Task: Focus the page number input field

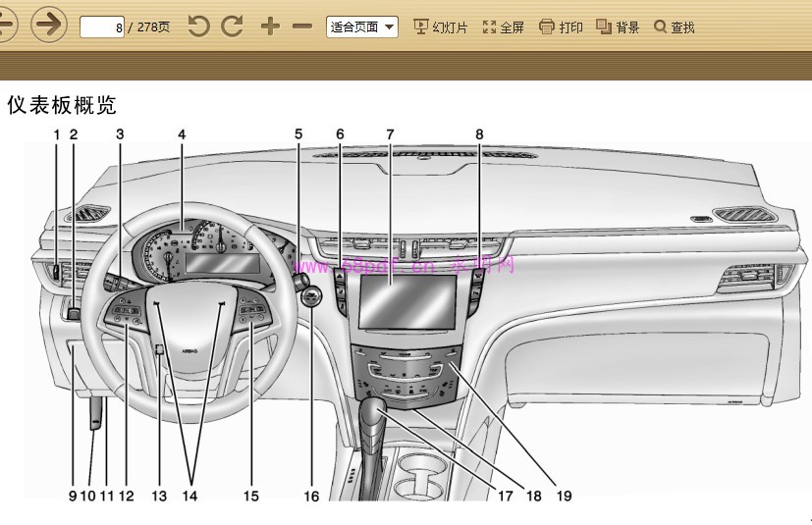Action: (101, 27)
